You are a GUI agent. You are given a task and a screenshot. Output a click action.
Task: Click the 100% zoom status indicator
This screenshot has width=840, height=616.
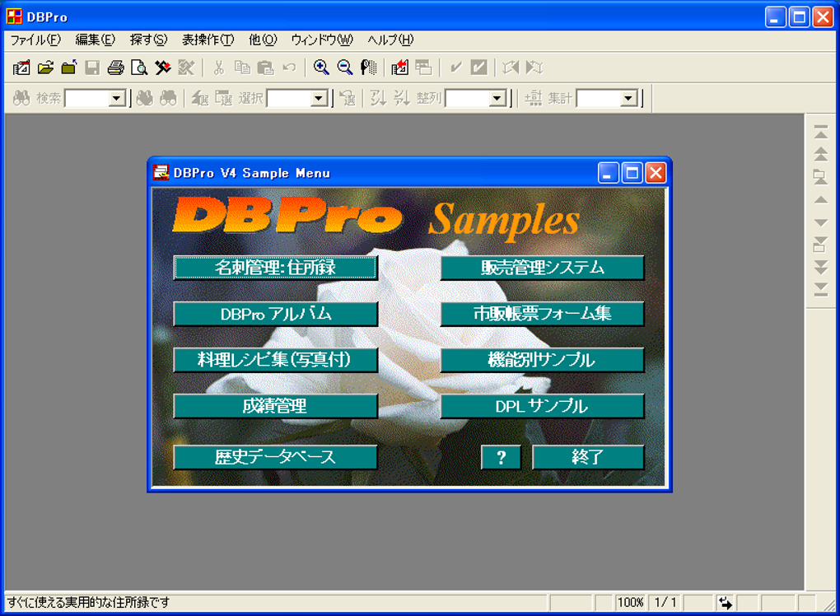[x=630, y=603]
